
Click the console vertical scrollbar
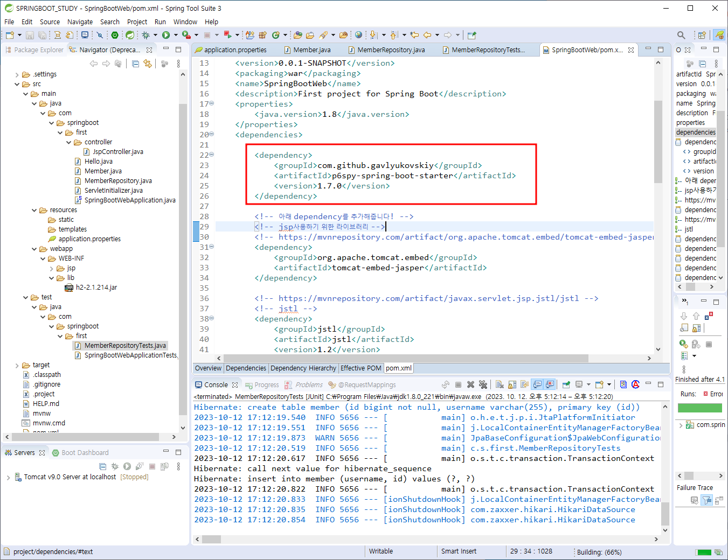click(664, 514)
